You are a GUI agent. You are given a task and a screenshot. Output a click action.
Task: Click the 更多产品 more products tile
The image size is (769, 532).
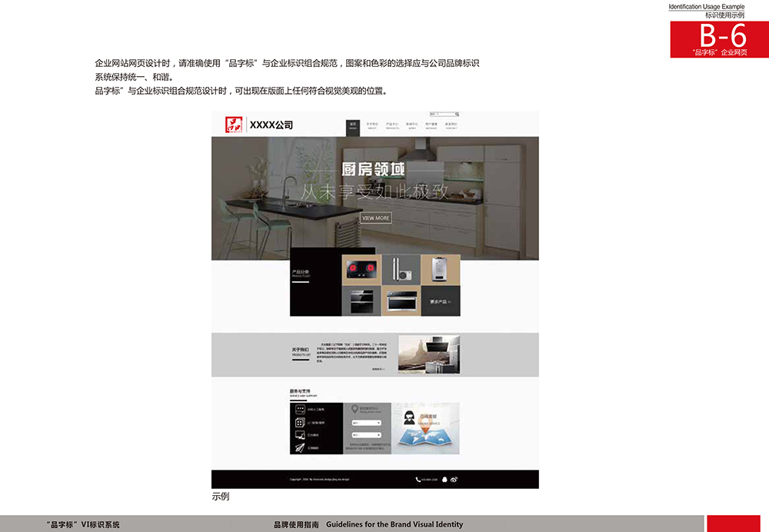pyautogui.click(x=441, y=301)
